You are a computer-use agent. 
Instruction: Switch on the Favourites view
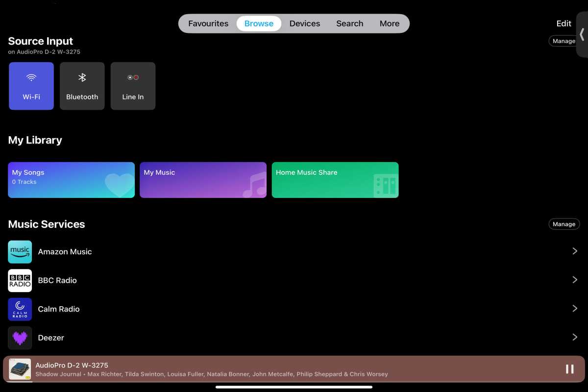(208, 23)
